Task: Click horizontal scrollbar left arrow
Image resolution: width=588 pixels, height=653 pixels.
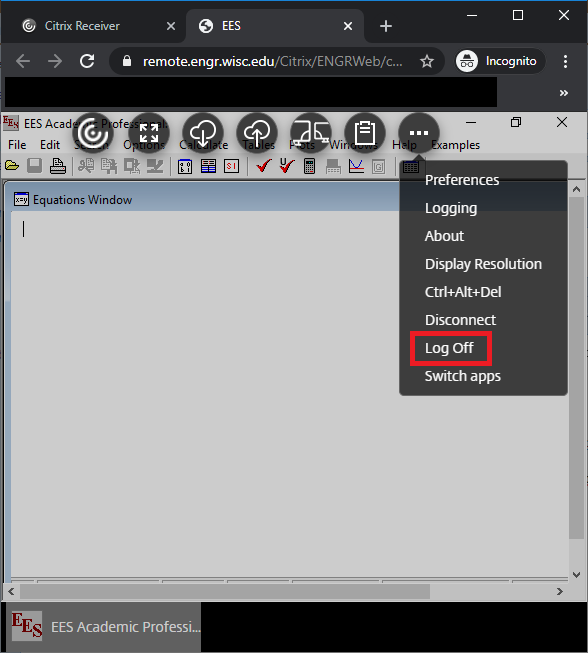Action: pos(11,591)
